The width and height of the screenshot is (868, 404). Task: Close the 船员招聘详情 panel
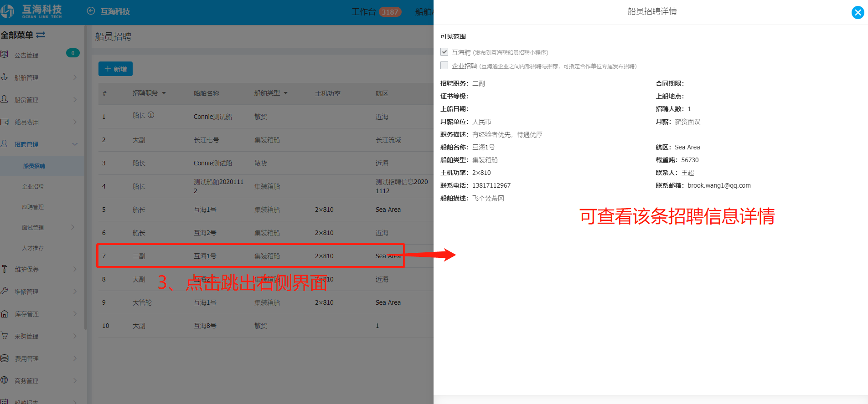click(858, 12)
